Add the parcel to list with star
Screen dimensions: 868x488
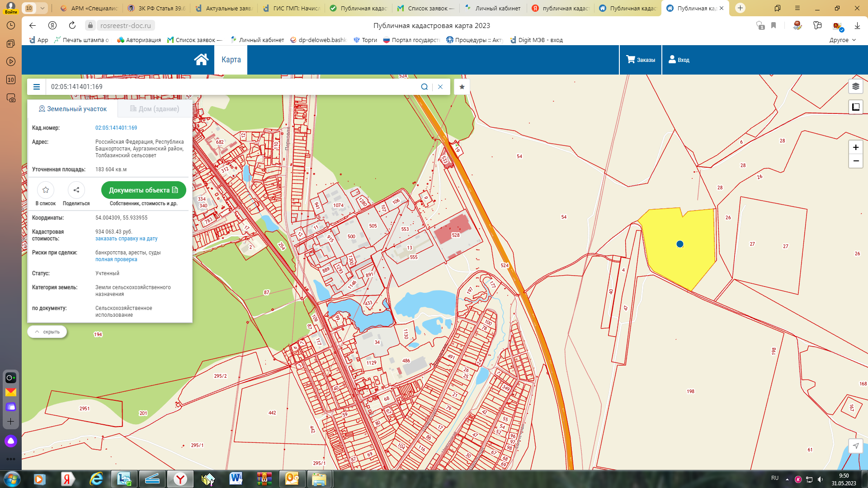coord(46,190)
